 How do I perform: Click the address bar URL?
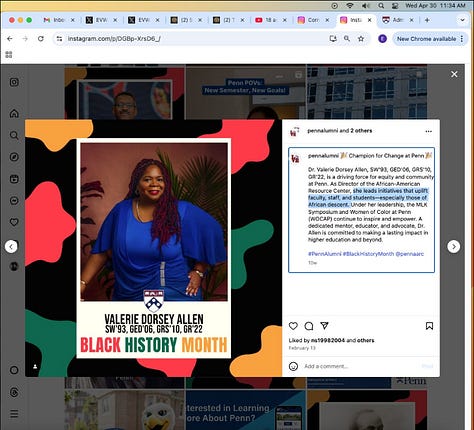coord(114,39)
